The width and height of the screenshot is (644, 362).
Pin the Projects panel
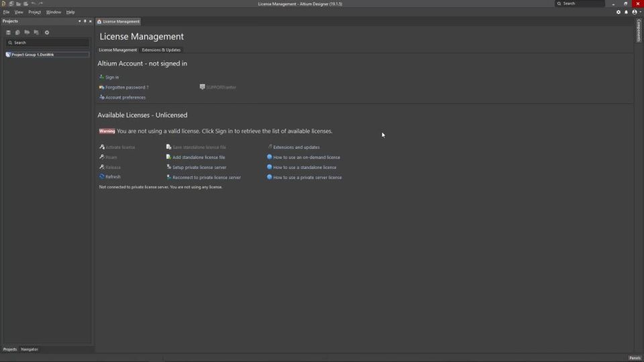85,21
